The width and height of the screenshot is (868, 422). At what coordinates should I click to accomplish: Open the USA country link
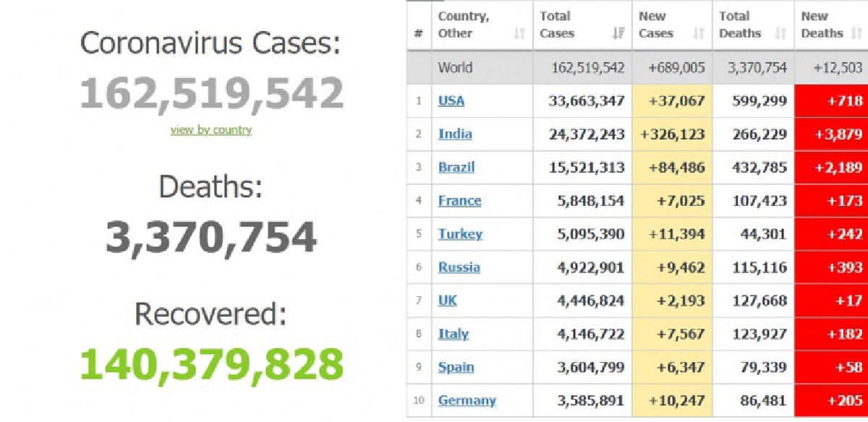pyautogui.click(x=451, y=100)
